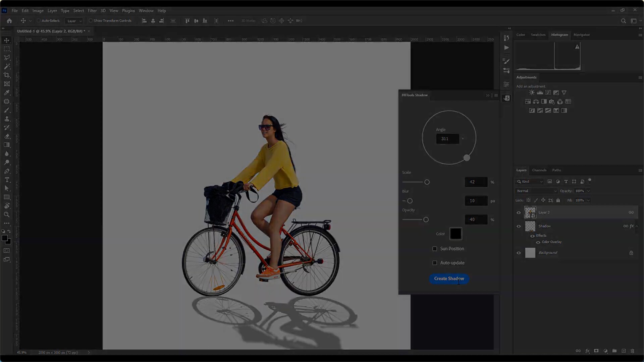Select the Eraser tool
The image size is (644, 362).
point(7,136)
